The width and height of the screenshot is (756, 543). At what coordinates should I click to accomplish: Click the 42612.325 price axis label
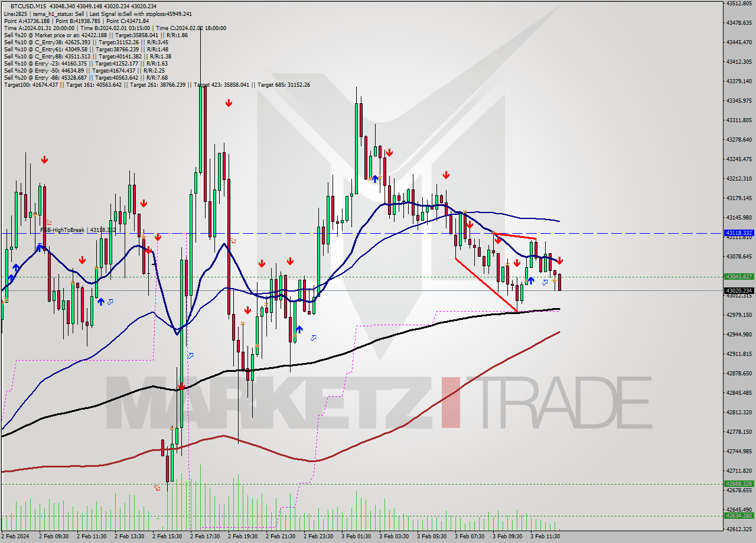pos(739,529)
